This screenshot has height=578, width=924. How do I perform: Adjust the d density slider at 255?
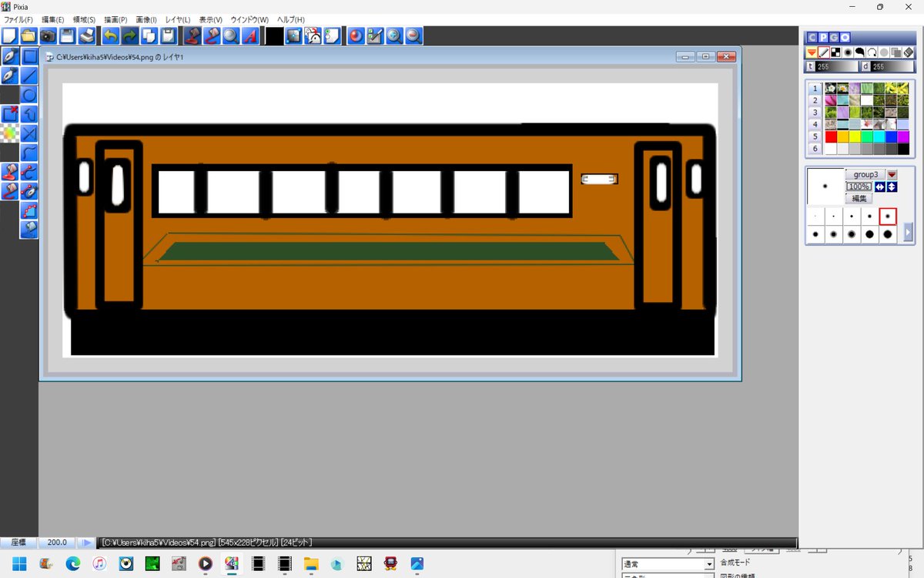coord(893,67)
